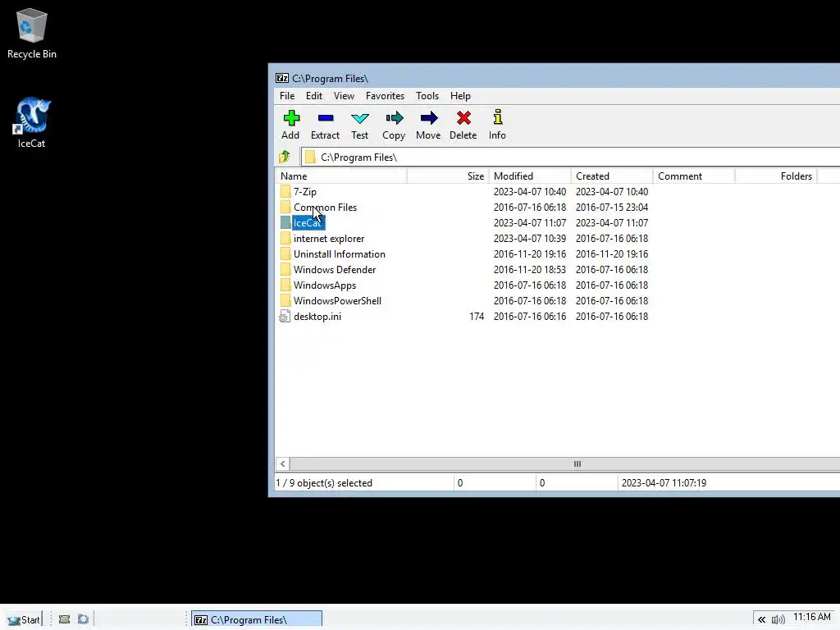Click the Move toolbar icon
Image resolution: width=840 pixels, height=630 pixels.
428,118
